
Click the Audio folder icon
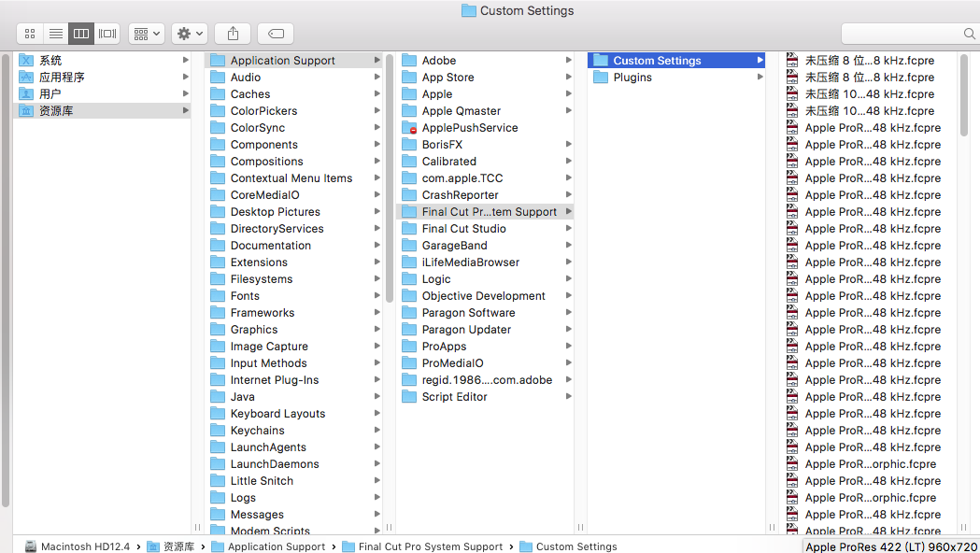(x=218, y=78)
